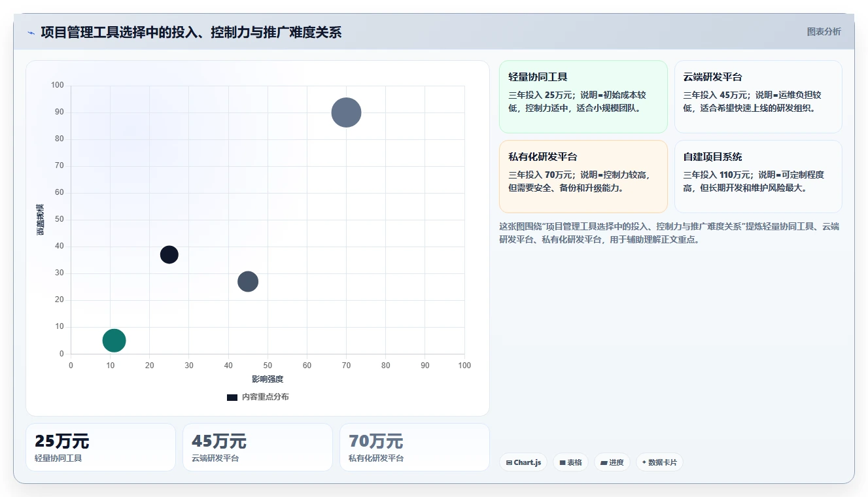
Task: Click the y-axis label 100
Action: [58, 85]
